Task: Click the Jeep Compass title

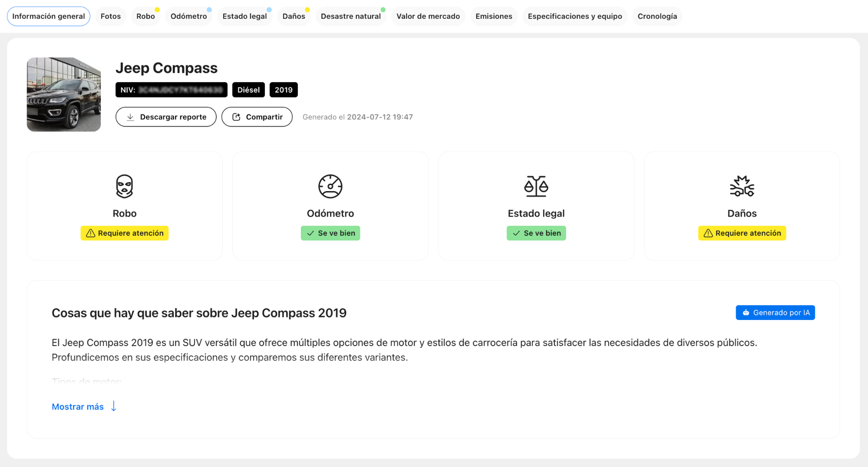Action: tap(166, 68)
